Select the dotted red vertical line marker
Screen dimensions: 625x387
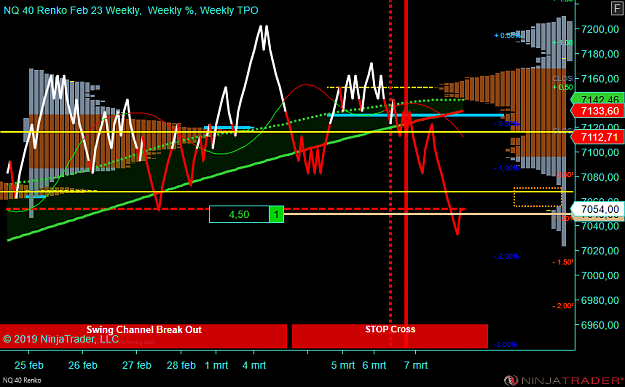pos(390,174)
